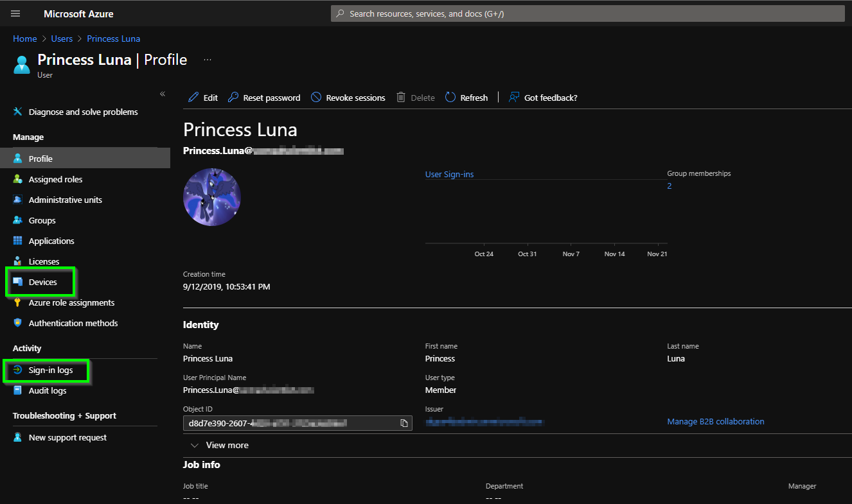Click the Groups icon in sidebar
Viewport: 852px width, 504px height.
point(18,220)
